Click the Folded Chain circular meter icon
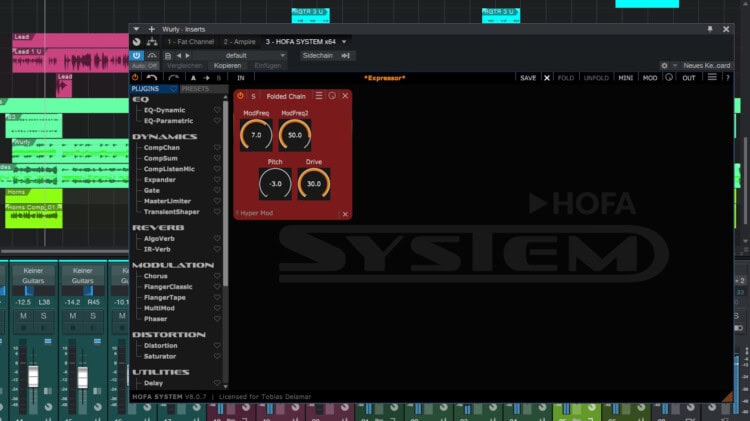The height and width of the screenshot is (421, 750). (x=332, y=96)
